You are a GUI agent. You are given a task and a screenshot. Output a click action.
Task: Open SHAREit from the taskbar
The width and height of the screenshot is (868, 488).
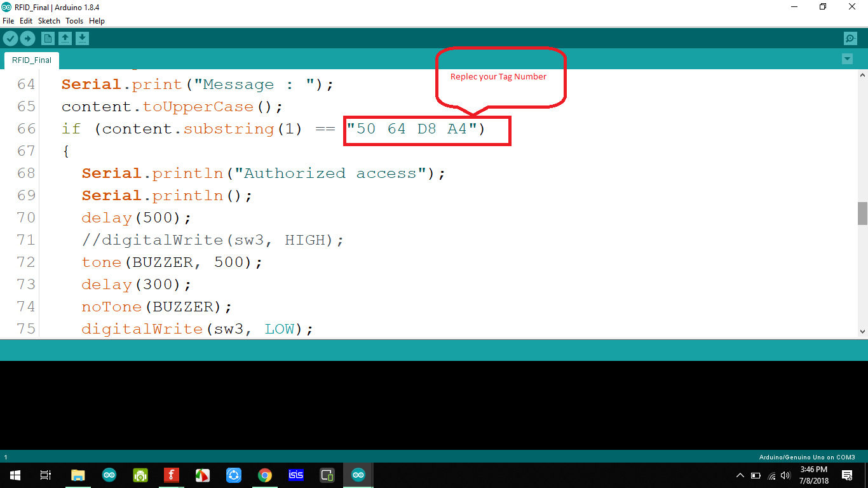[234, 475]
